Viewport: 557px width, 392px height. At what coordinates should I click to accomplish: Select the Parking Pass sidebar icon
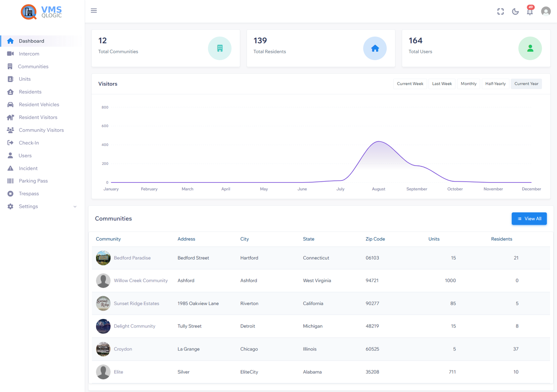click(x=11, y=181)
